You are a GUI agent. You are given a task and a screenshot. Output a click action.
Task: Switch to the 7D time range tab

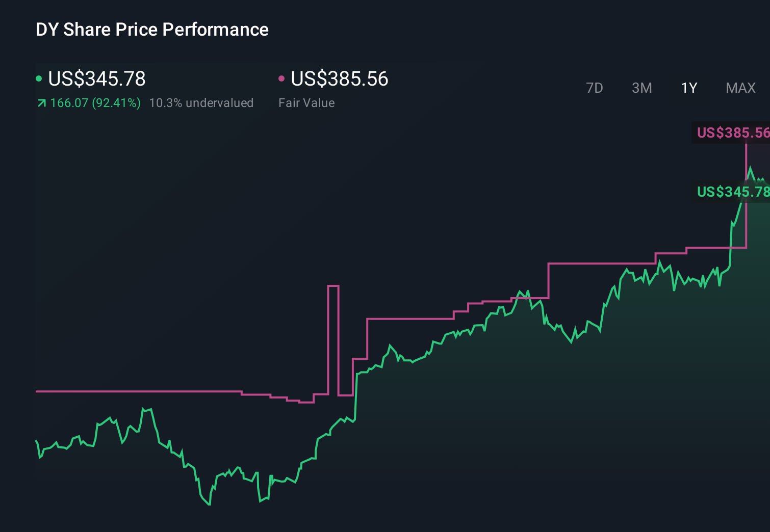[x=595, y=88]
